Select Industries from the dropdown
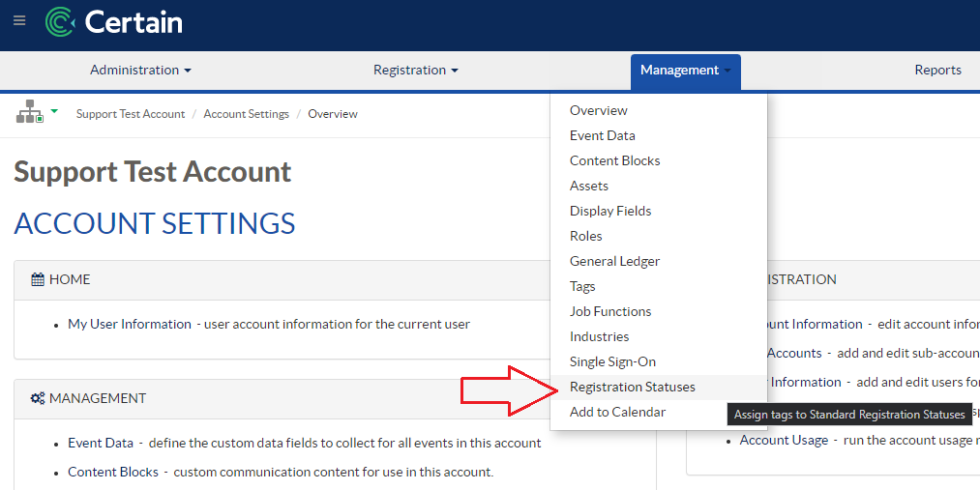 [599, 336]
